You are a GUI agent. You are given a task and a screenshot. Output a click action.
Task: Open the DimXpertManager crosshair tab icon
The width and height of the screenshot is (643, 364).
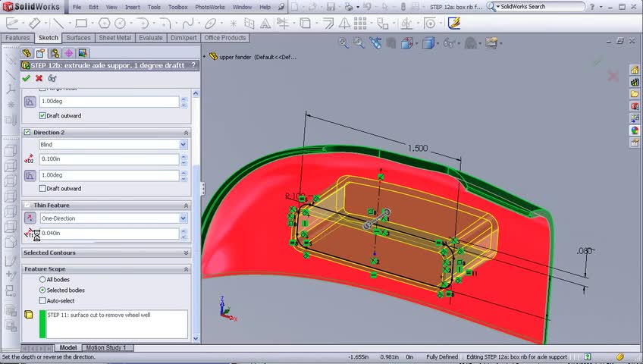point(68,53)
